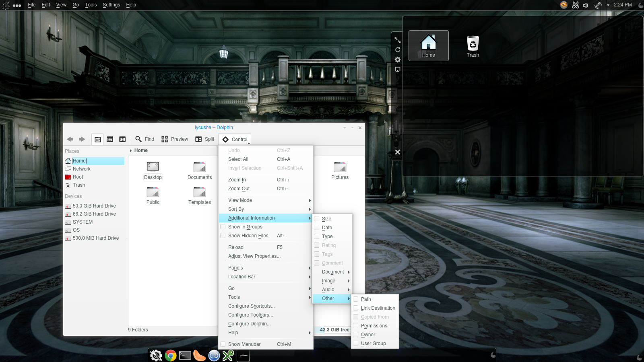Enable User Group checkbox

click(356, 343)
